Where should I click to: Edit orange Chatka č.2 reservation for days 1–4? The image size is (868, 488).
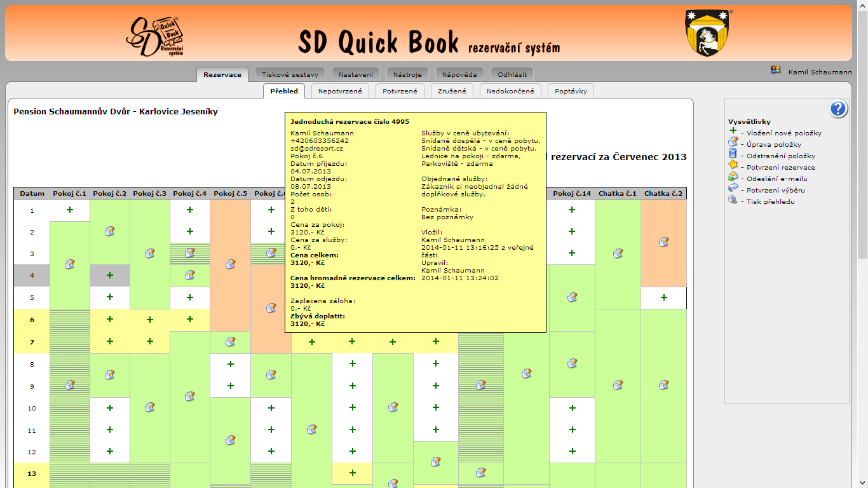click(x=664, y=242)
